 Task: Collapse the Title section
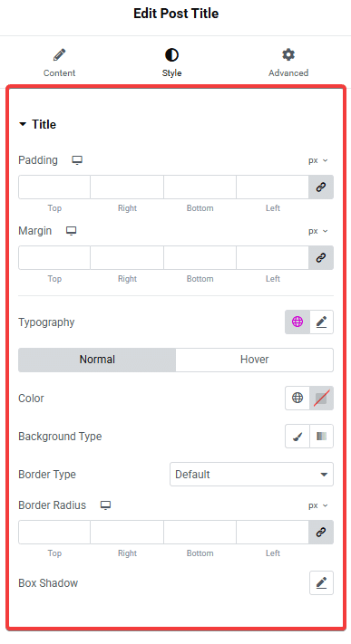click(x=37, y=124)
